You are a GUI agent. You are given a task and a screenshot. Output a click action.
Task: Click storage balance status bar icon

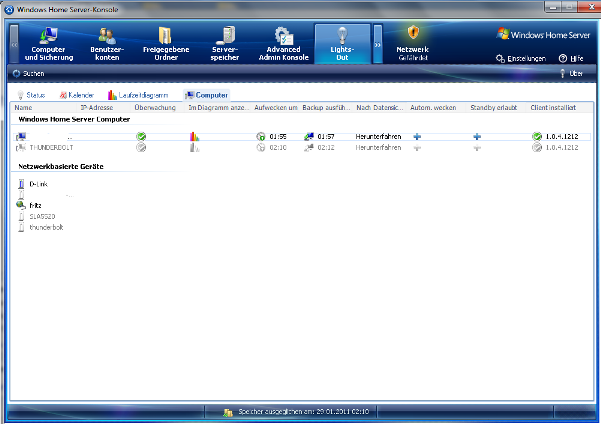point(228,412)
